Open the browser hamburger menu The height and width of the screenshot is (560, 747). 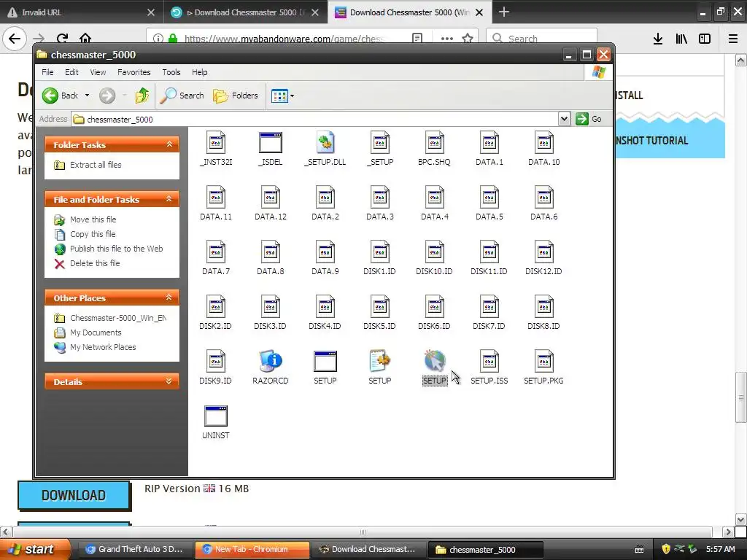pos(733,39)
